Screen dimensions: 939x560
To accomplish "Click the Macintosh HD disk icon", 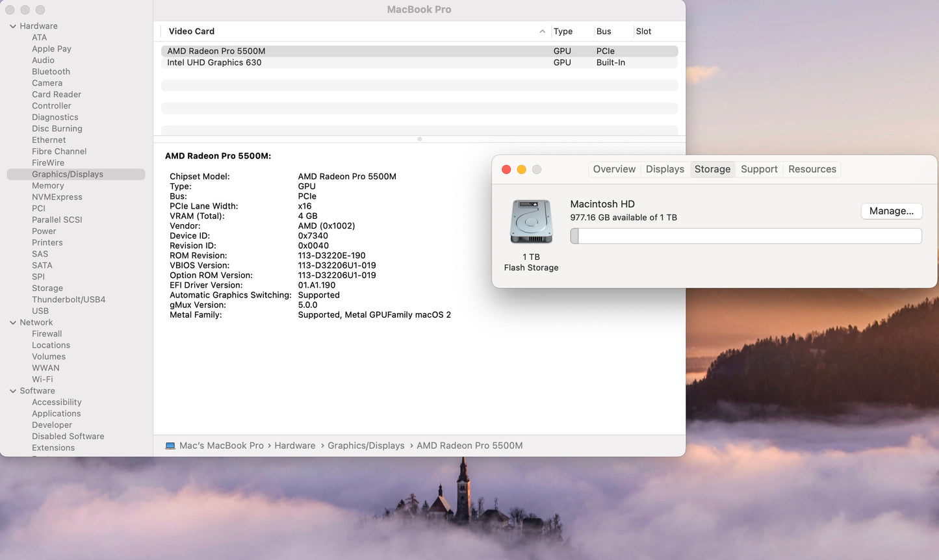I will coord(531,221).
